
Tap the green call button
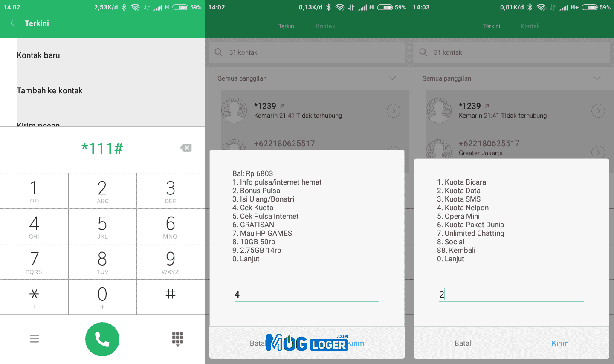102,339
